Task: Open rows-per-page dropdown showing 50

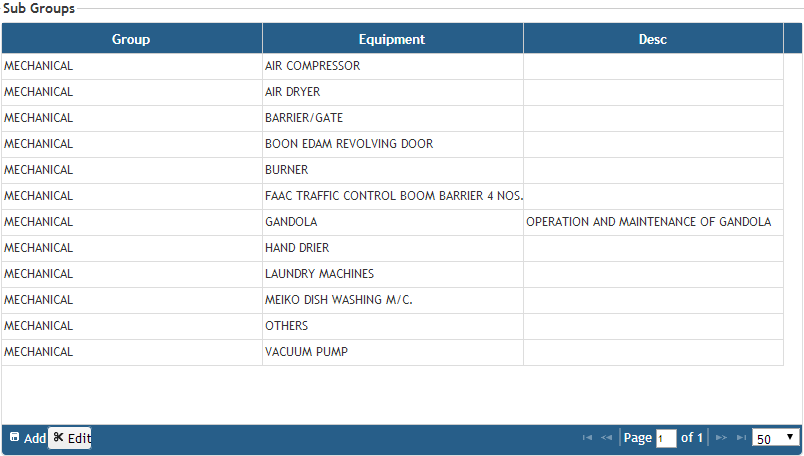Action: pos(776,438)
